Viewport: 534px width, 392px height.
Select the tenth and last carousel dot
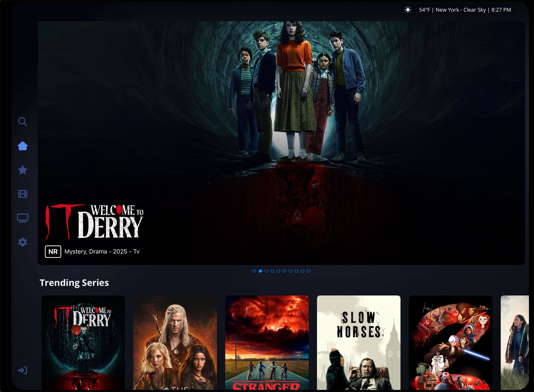(308, 271)
